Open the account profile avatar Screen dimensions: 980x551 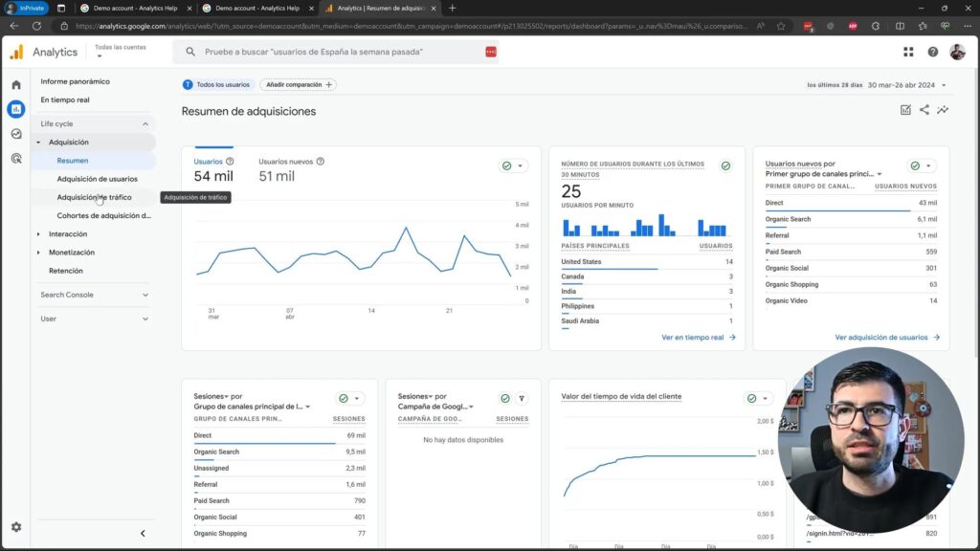pos(957,52)
